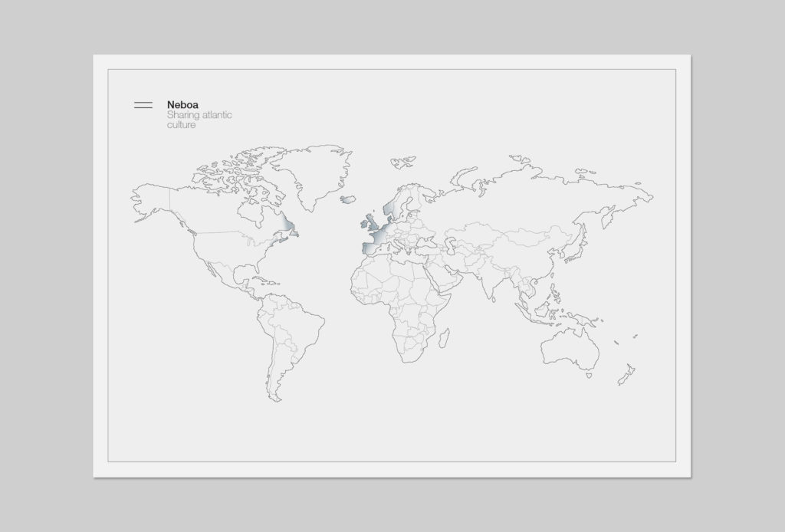Screen dimensions: 785x532
Task: Click the 'Sharing atlantic culture' tagline
Action: [x=199, y=120]
